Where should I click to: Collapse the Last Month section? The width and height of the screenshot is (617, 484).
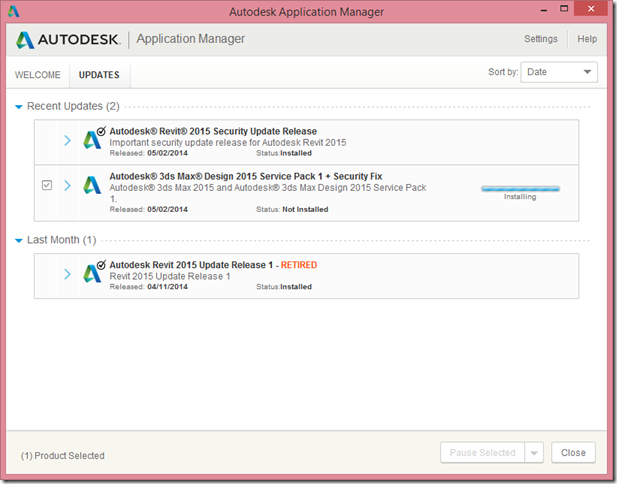[18, 240]
